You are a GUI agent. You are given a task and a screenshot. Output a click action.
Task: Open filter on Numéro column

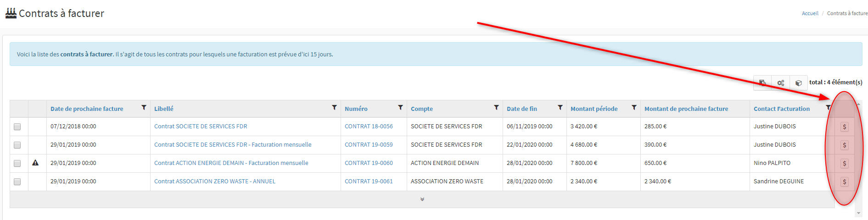(x=400, y=108)
